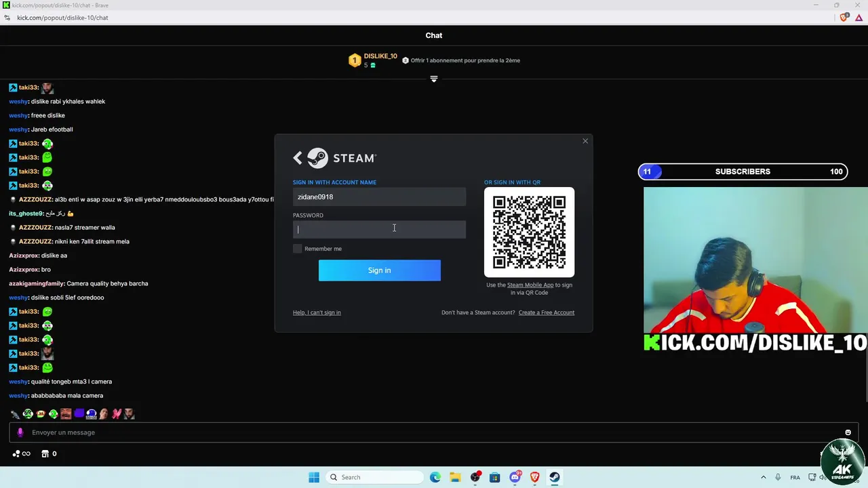Click the purple microphone icon in chat input

20,432
